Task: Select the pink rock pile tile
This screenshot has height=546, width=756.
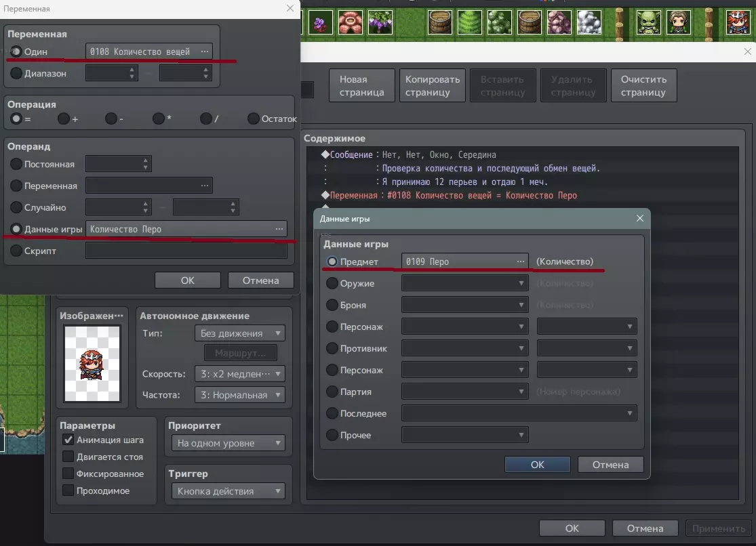Action: pyautogui.click(x=559, y=22)
